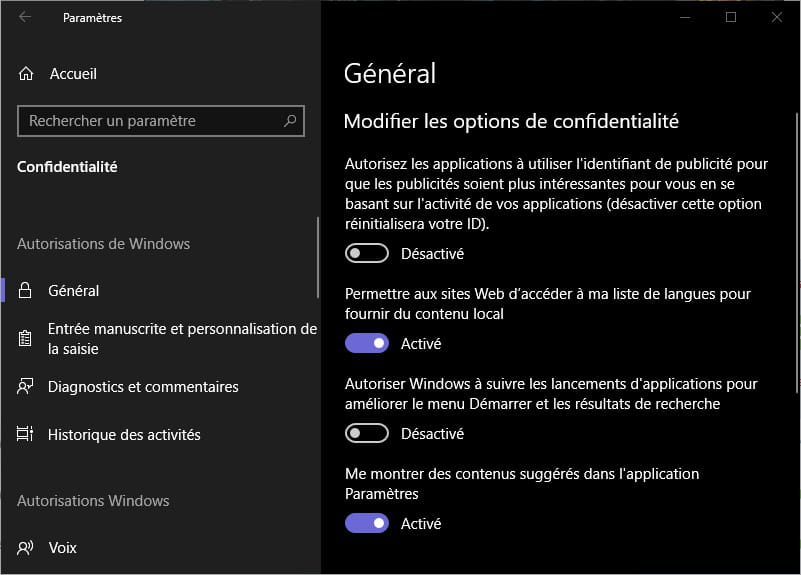Go to the Voix settings section
801x575 pixels.
[62, 548]
